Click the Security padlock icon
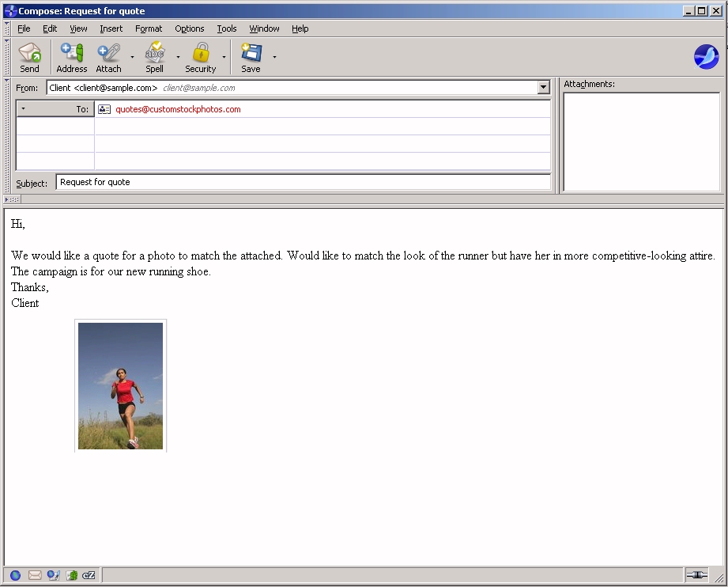This screenshot has width=728, height=587. click(201, 52)
